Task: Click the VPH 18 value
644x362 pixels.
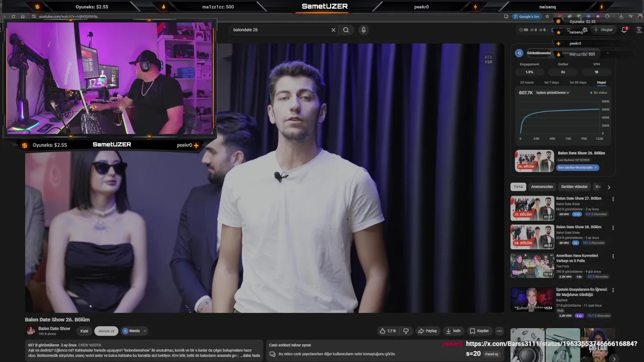Action: click(596, 72)
